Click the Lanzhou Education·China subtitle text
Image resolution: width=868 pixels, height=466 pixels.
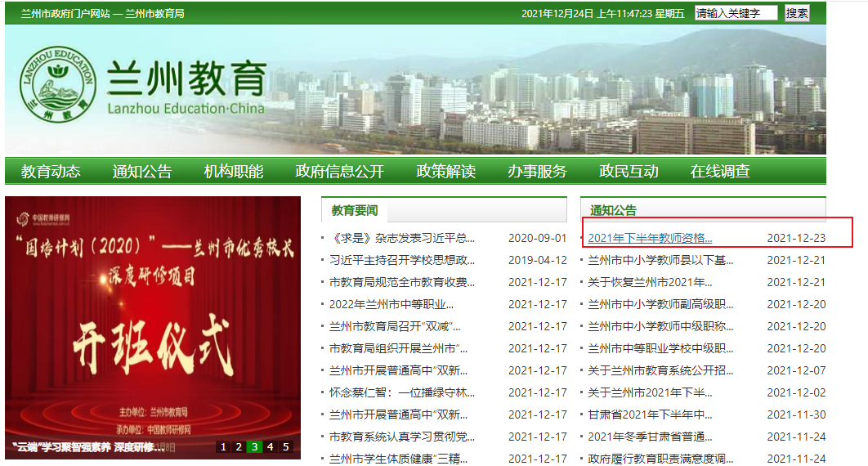click(186, 109)
